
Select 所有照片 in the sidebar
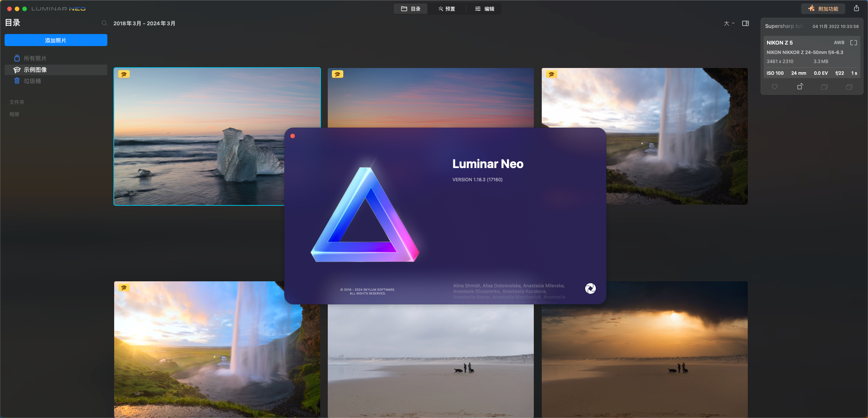click(x=56, y=58)
